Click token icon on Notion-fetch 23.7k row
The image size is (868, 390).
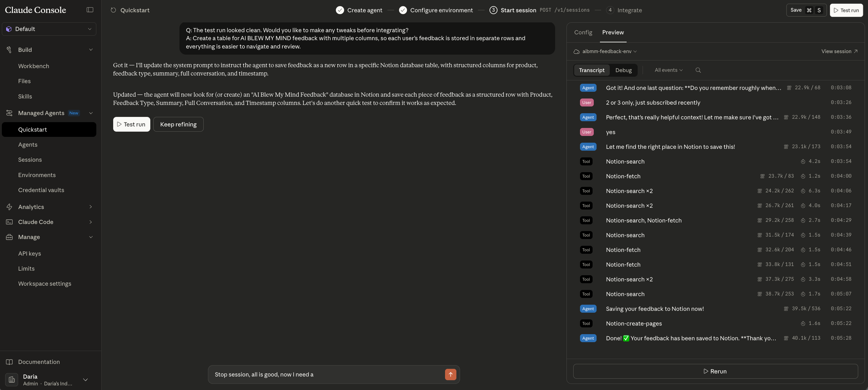tap(762, 176)
